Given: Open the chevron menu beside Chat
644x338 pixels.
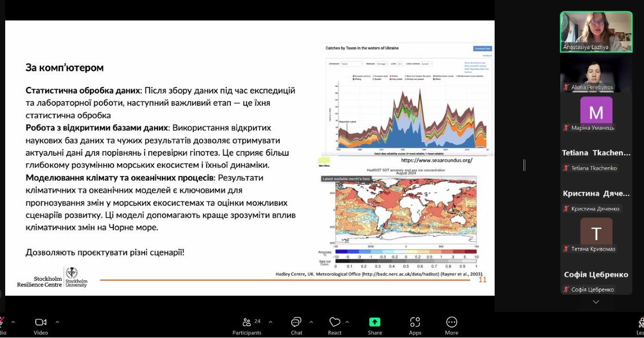Looking at the screenshot, I should tap(311, 322).
